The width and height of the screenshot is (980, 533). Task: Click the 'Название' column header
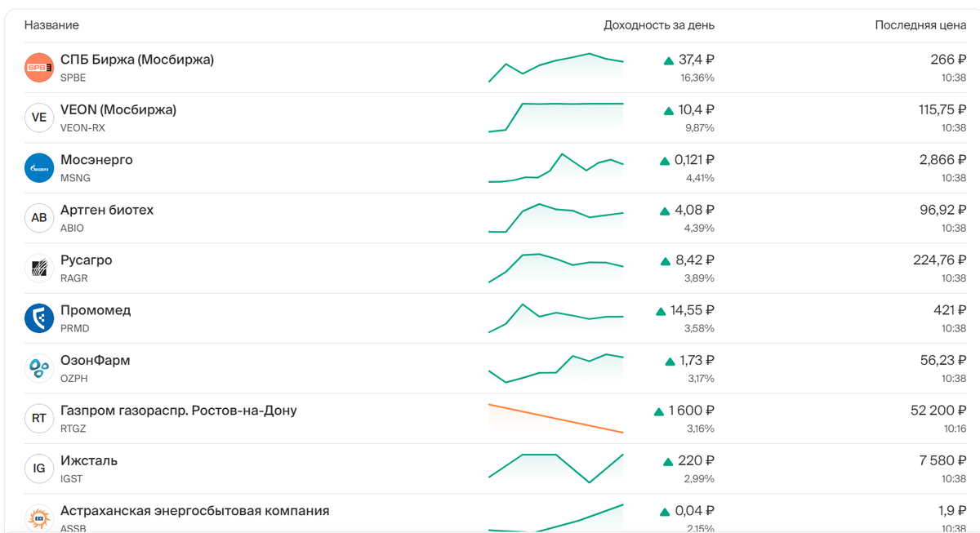point(51,25)
